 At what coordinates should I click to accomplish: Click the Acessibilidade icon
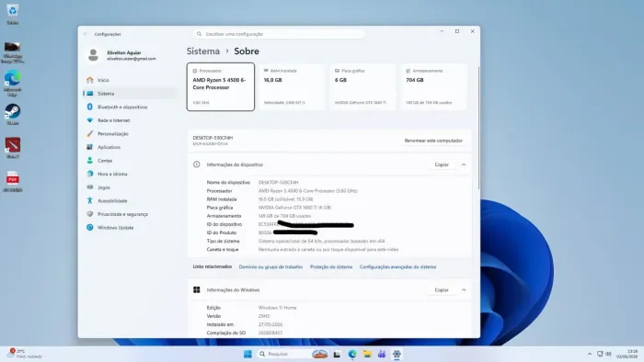click(90, 200)
